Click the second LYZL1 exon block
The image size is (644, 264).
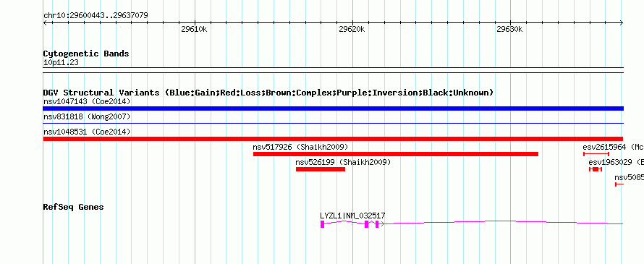click(x=366, y=223)
